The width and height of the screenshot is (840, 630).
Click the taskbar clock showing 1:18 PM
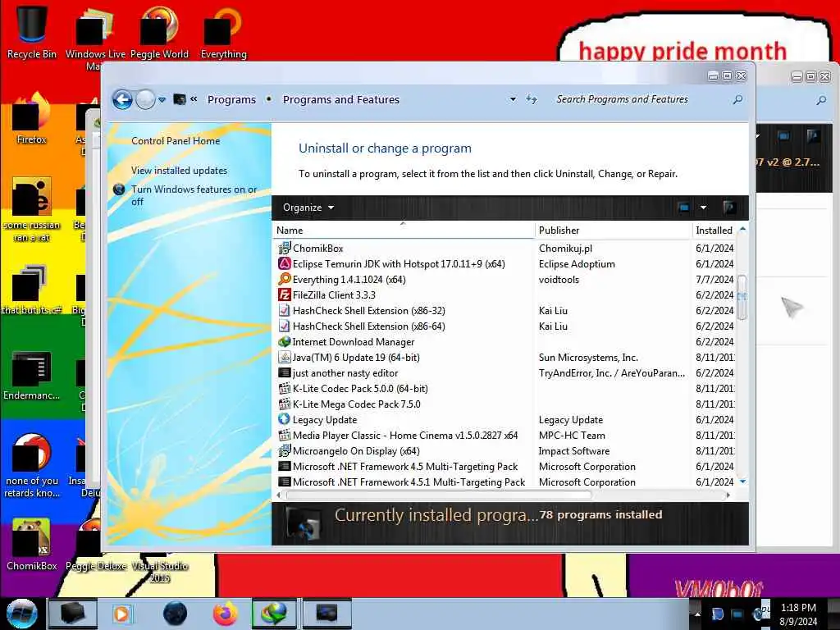798,614
